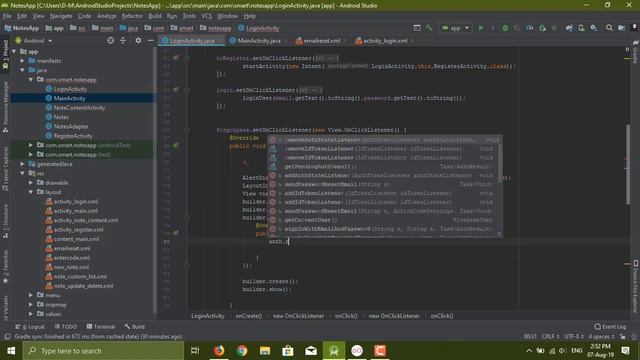640x360 pixels.
Task: Start debugging with the Debug bug icon
Action: pyautogui.click(x=505, y=28)
